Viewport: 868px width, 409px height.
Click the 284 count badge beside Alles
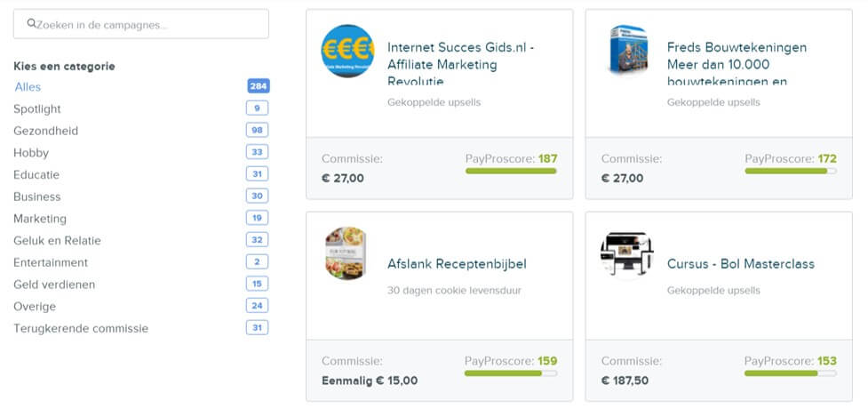coord(259,86)
